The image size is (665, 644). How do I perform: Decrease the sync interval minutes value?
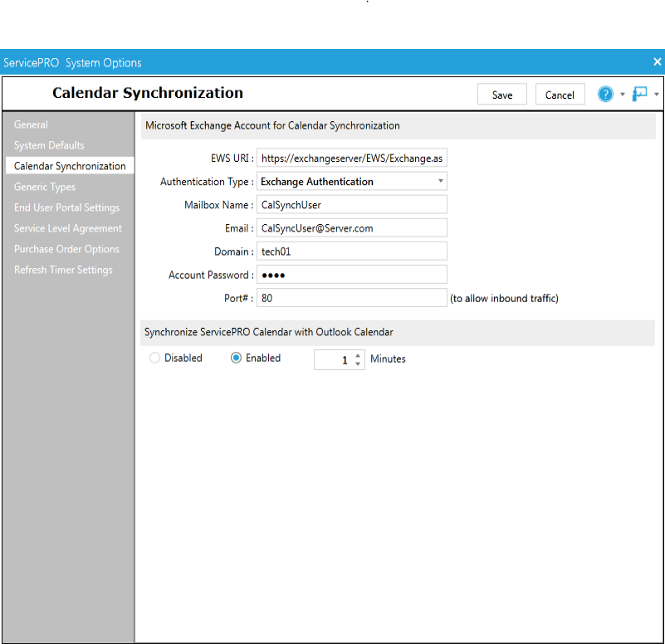click(356, 363)
